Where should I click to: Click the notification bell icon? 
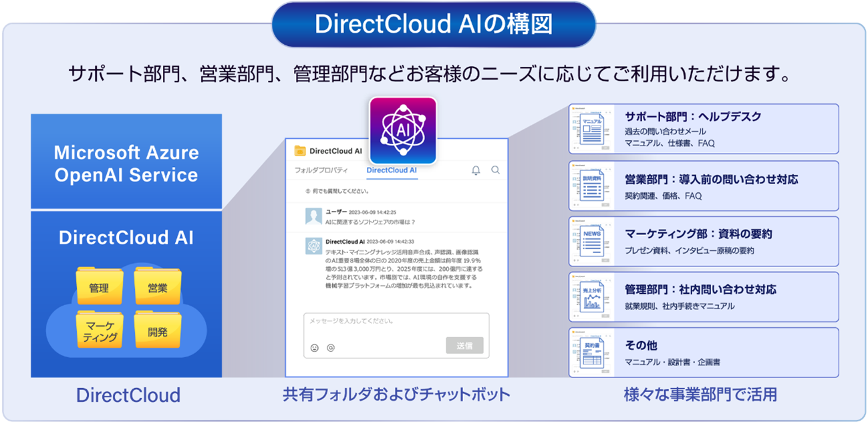[x=476, y=170]
